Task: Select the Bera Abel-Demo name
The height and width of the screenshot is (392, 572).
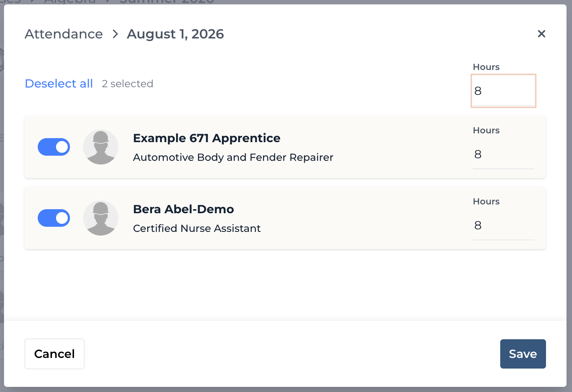Action: click(x=183, y=209)
